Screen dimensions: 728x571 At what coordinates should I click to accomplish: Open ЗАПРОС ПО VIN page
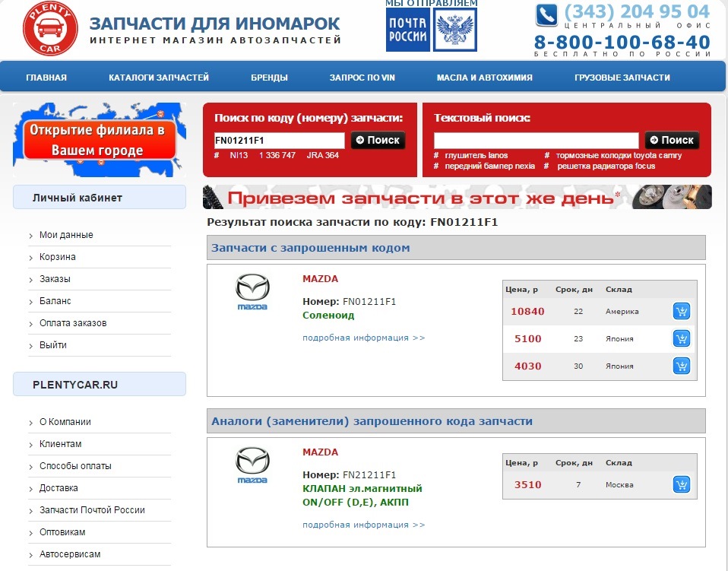pos(362,78)
